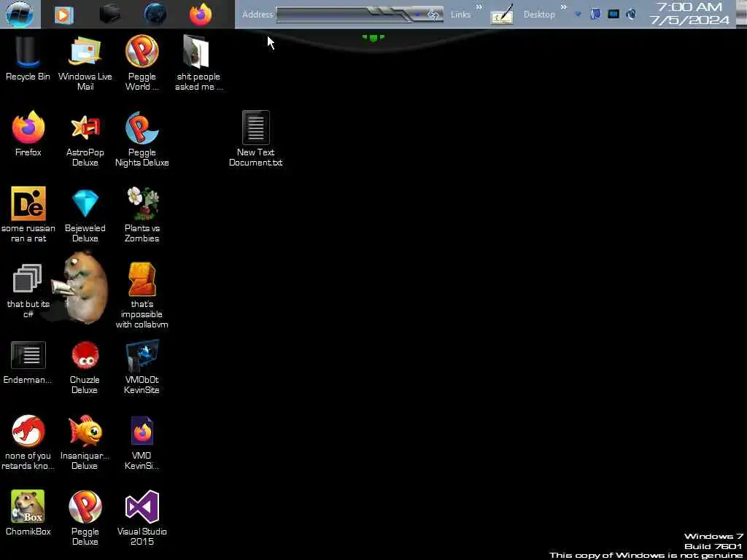The height and width of the screenshot is (560, 747).
Task: Open Media Player from the taskbar
Action: (64, 15)
